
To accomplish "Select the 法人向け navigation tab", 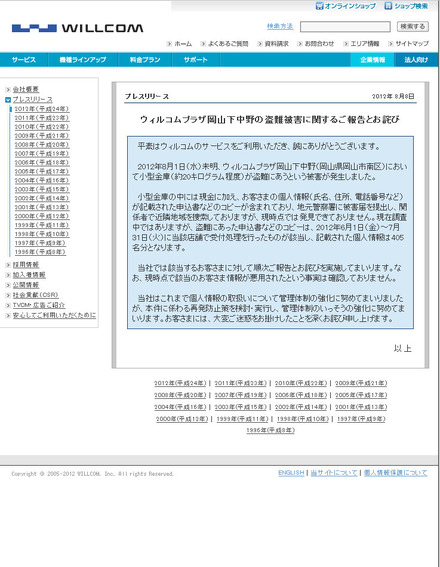I will tap(416, 60).
